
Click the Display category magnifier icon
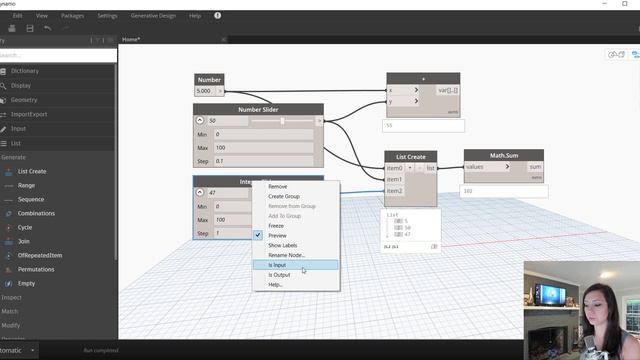[x=3, y=86]
